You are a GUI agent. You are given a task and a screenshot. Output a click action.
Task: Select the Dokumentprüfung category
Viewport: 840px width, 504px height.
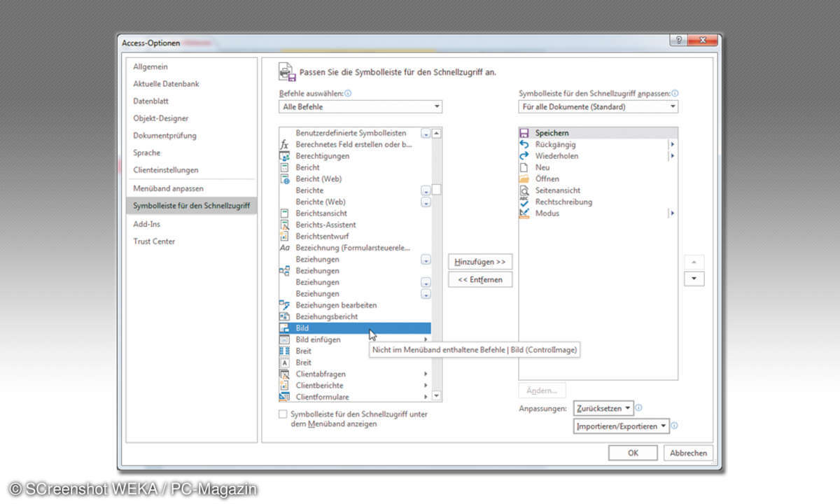tap(164, 136)
